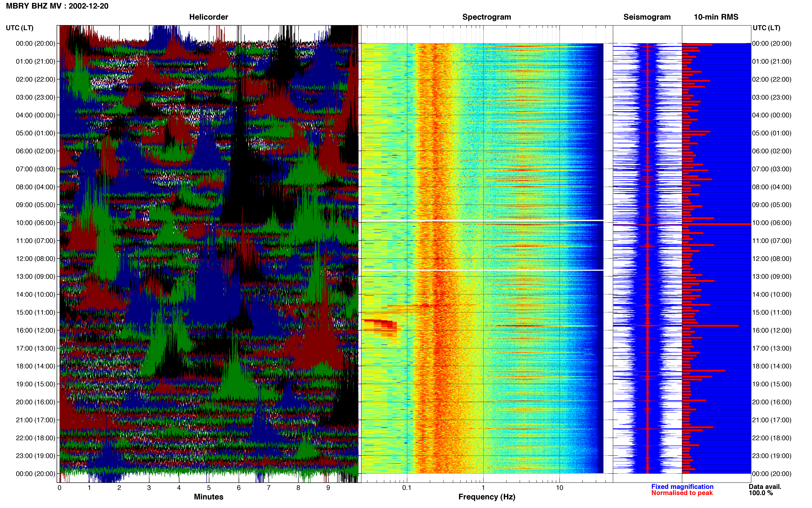Click "23:00 (19:00)" on the right time axis
Screen dimensions: 812x508
click(x=772, y=456)
